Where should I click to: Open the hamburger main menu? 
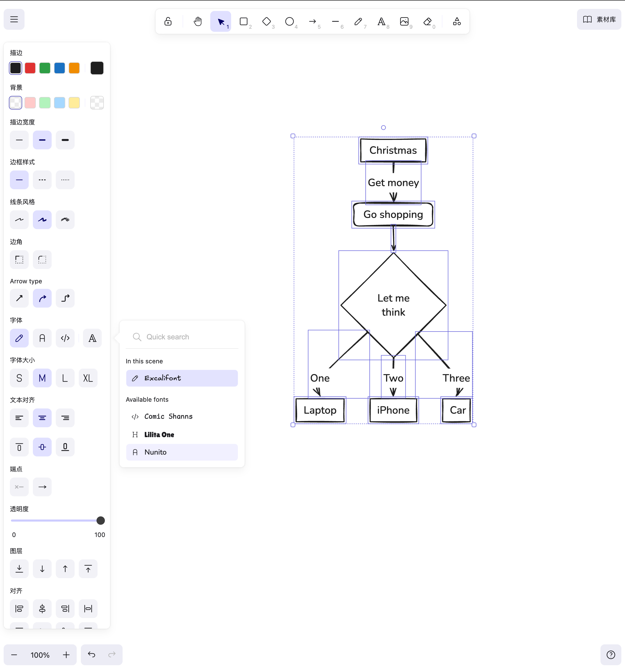(x=14, y=19)
